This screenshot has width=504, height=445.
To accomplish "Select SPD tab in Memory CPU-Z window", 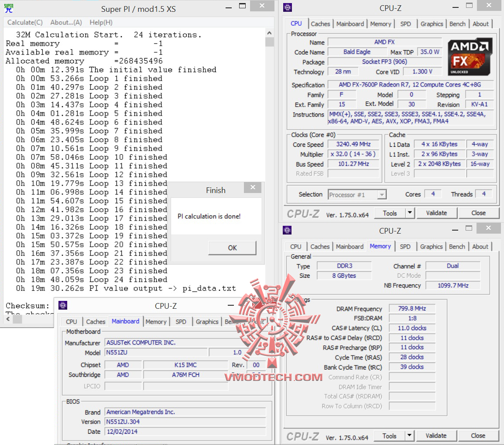I will coord(405,246).
